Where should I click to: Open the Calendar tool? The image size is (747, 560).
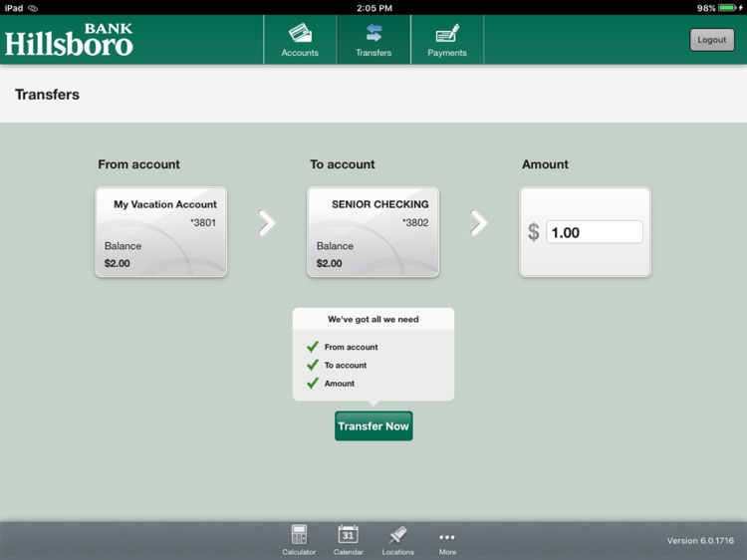tap(349, 540)
